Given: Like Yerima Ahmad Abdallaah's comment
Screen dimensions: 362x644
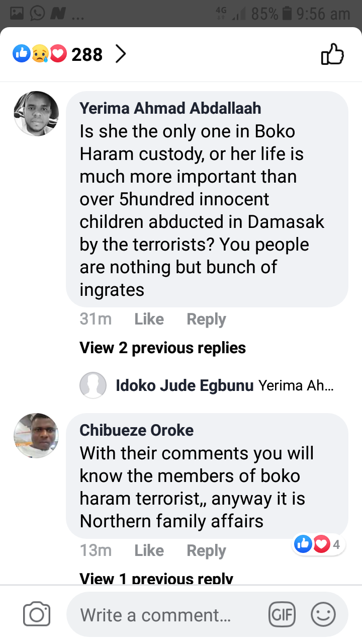Looking at the screenshot, I should [149, 319].
